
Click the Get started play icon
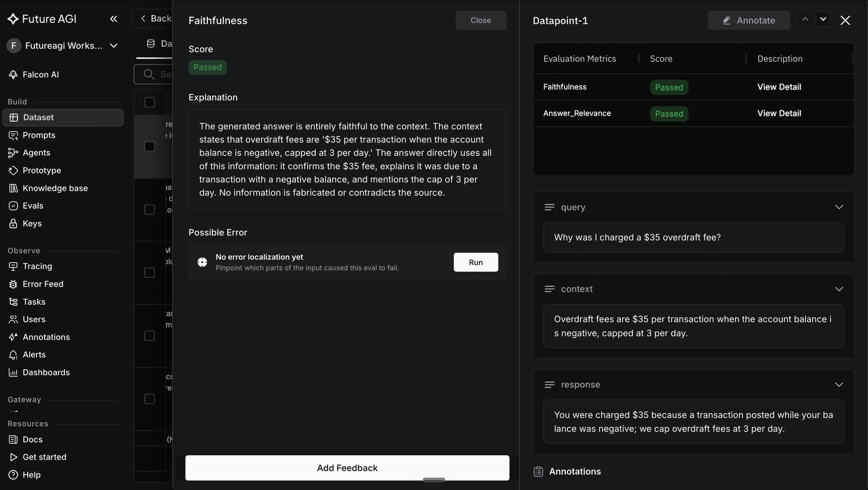tap(13, 457)
